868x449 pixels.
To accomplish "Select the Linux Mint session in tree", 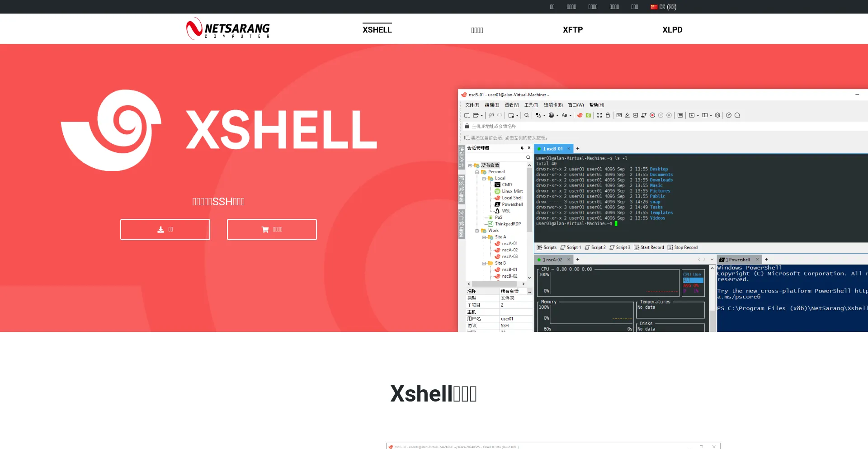I will pyautogui.click(x=509, y=191).
